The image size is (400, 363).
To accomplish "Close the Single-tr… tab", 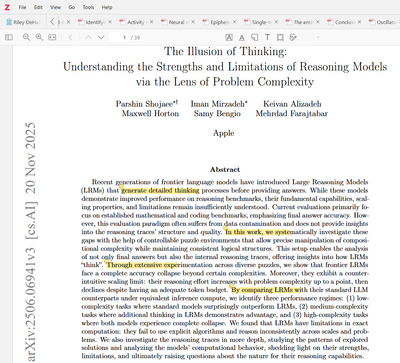I will (x=276, y=22).
